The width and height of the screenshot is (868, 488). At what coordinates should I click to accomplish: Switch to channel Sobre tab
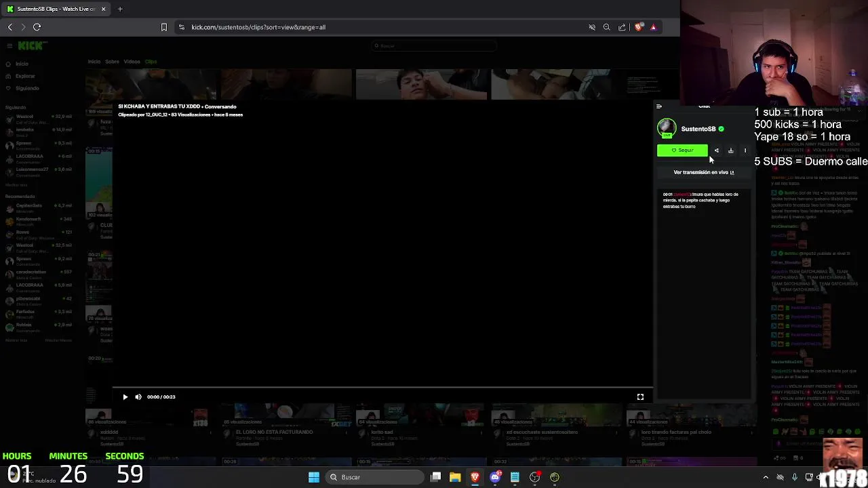click(112, 62)
